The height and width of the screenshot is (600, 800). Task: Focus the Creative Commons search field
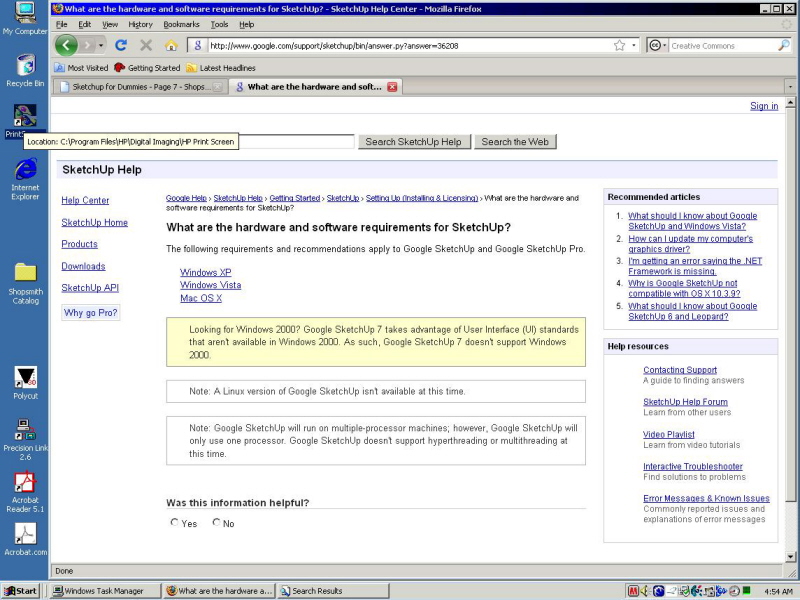(x=722, y=45)
